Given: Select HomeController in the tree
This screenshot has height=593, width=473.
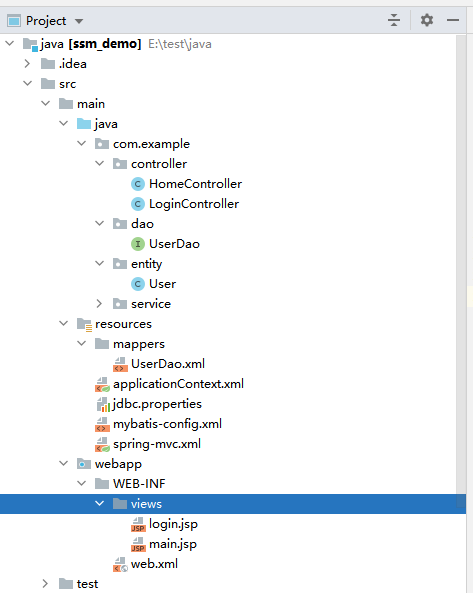Looking at the screenshot, I should point(195,184).
